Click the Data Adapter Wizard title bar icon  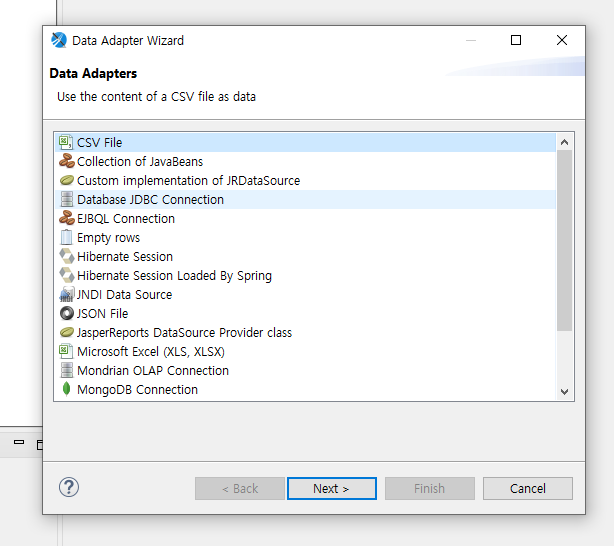[59, 40]
